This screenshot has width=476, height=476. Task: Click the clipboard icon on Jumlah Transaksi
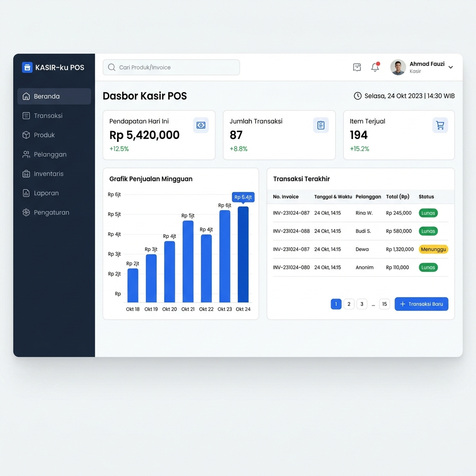point(321,125)
